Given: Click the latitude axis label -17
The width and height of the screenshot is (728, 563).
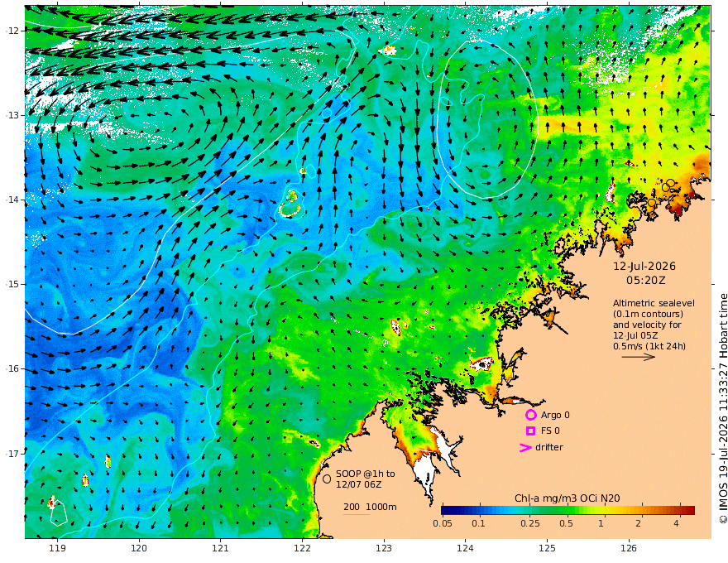Looking at the screenshot, I should (x=12, y=454).
